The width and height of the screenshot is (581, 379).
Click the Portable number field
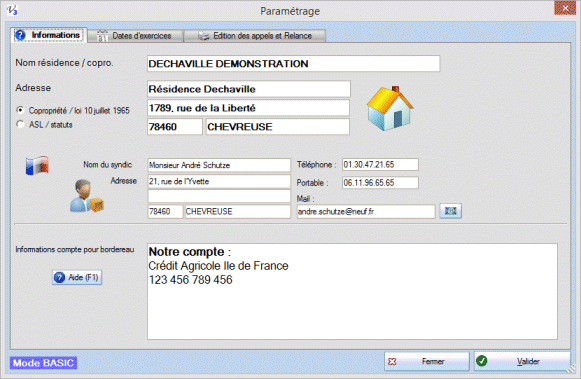pos(380,183)
